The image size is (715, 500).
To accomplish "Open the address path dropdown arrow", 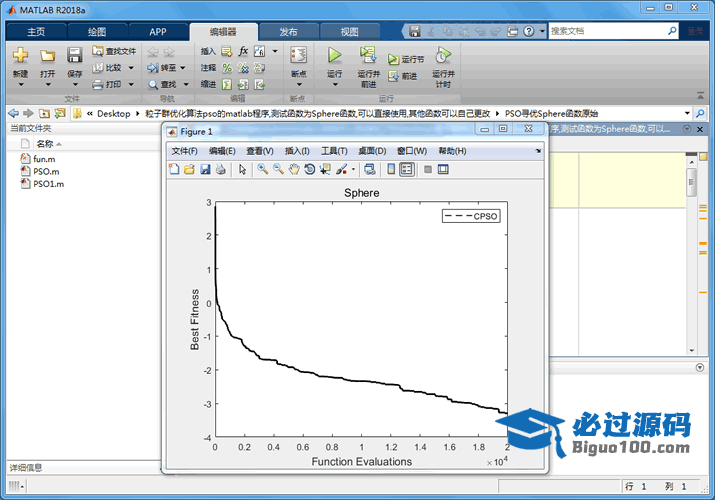I will pos(687,113).
